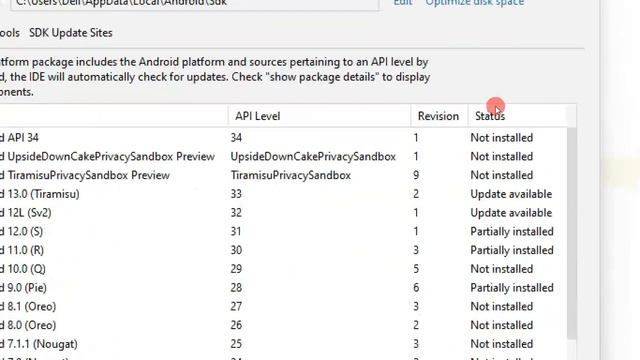Click API Level cell 28
This screenshot has width=640, height=360.
(x=236, y=288)
